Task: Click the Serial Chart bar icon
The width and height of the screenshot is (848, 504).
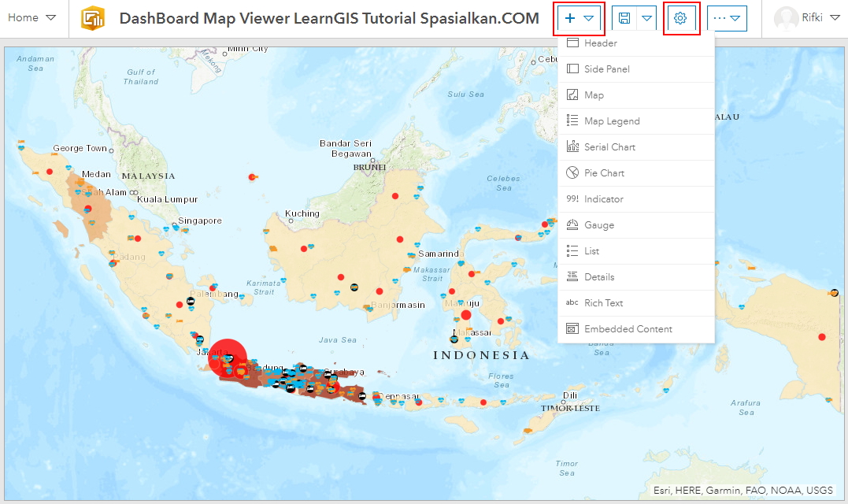Action: pyautogui.click(x=572, y=146)
